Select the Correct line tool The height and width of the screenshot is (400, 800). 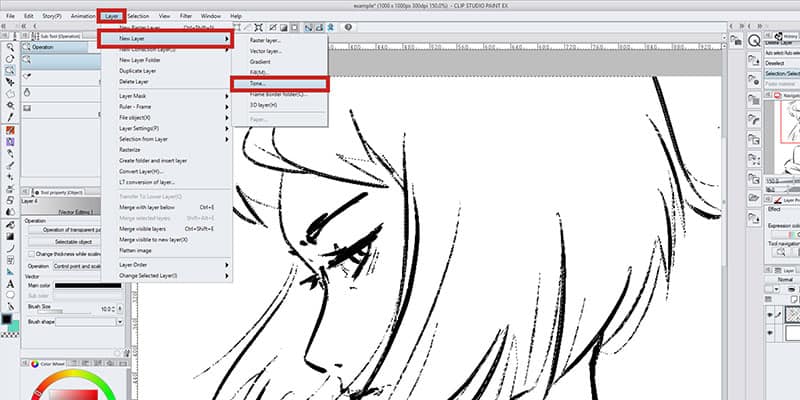coord(10,307)
